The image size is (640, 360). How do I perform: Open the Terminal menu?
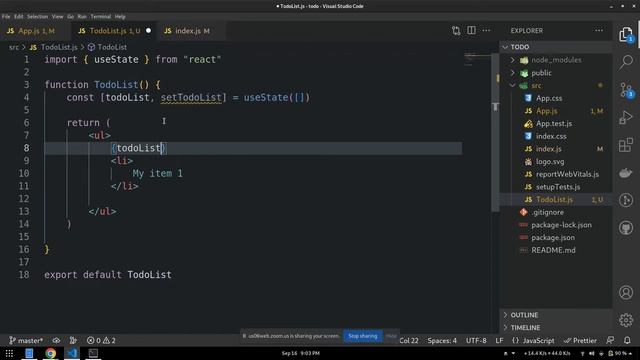coord(101,17)
